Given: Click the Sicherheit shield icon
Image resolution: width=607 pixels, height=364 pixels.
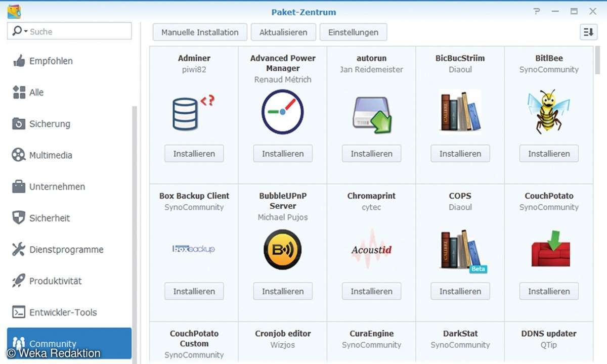Looking at the screenshot, I should click(x=19, y=218).
